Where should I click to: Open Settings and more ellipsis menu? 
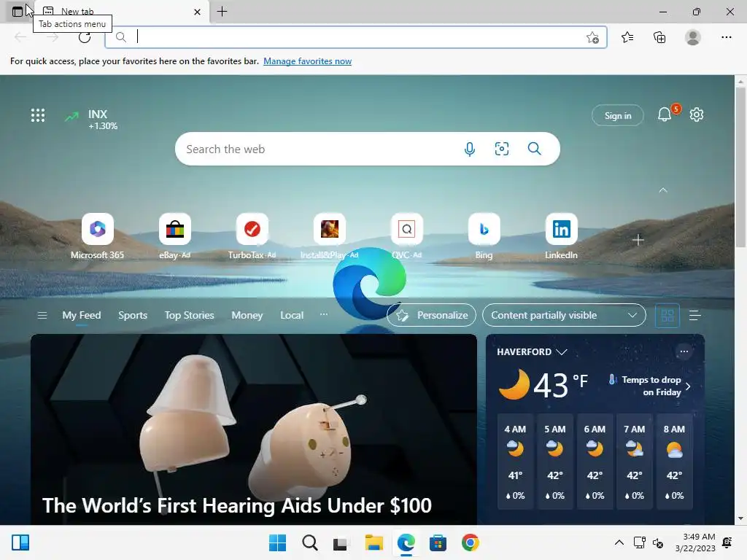726,37
